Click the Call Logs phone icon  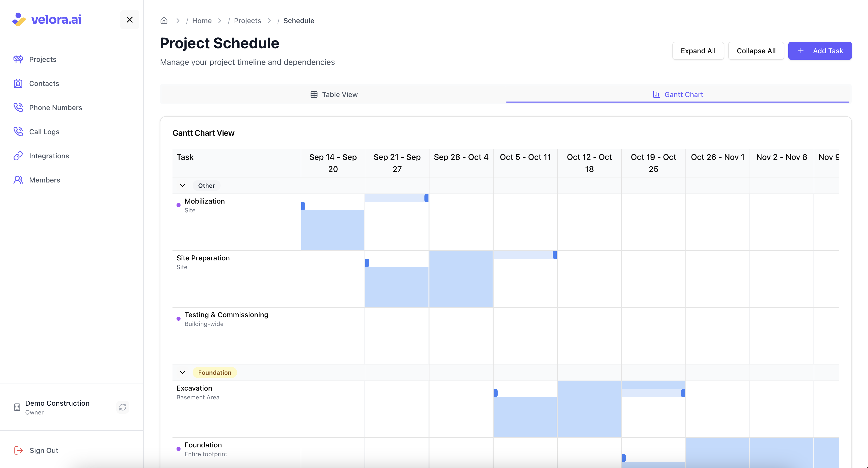[18, 132]
